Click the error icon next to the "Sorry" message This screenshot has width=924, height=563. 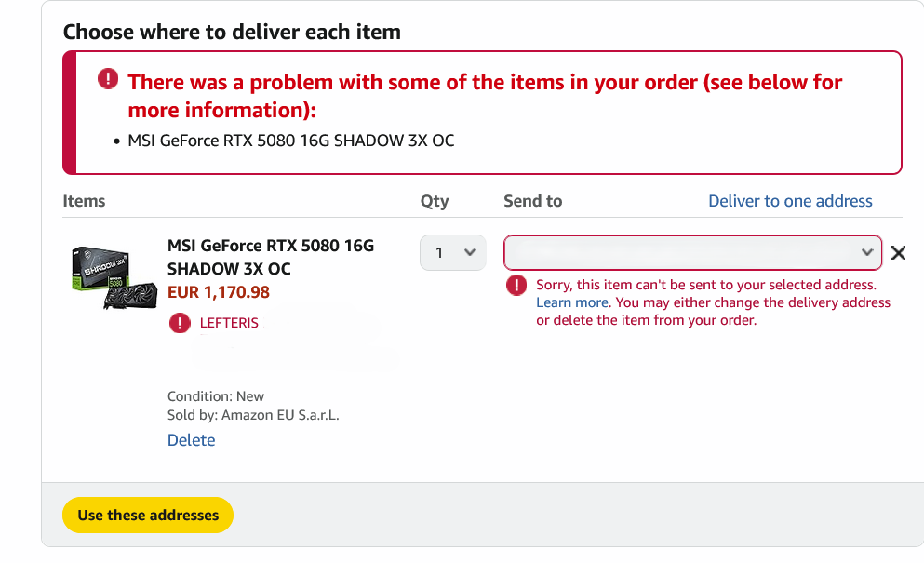coord(516,285)
